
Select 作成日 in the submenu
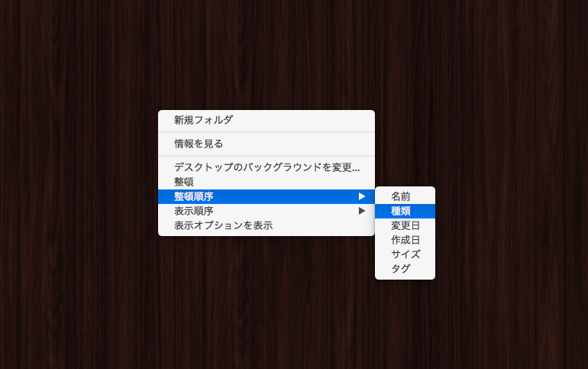(x=405, y=240)
